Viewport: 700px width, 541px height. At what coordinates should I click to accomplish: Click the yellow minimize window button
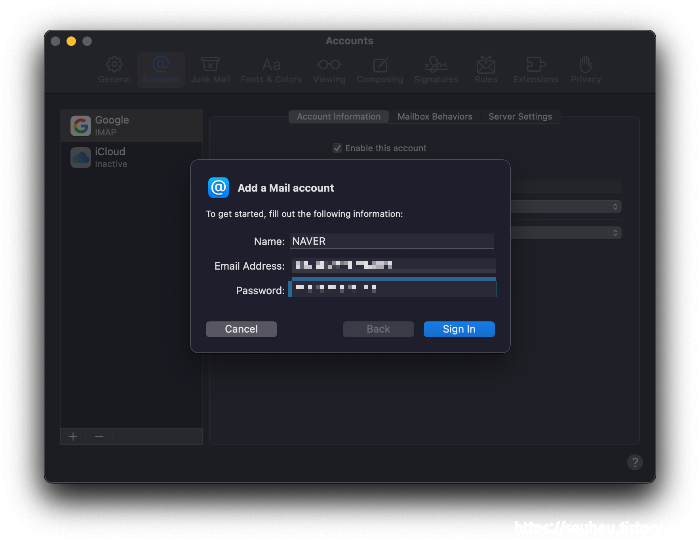71,41
